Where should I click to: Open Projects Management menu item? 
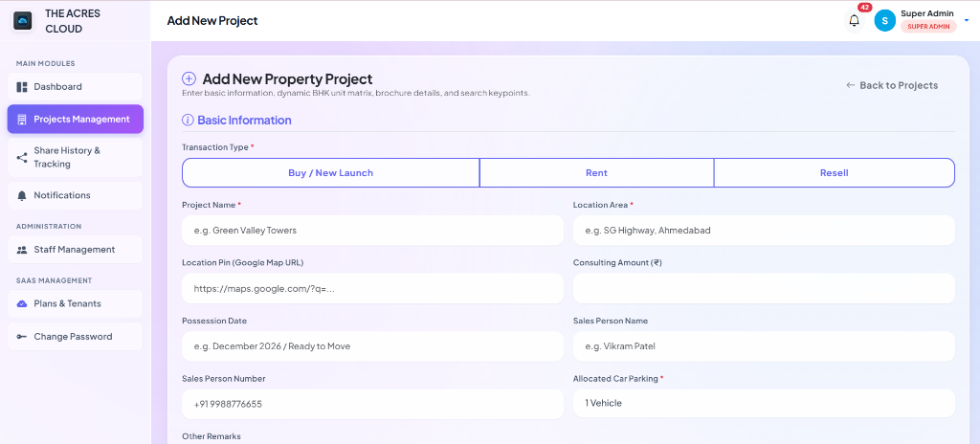75,120
